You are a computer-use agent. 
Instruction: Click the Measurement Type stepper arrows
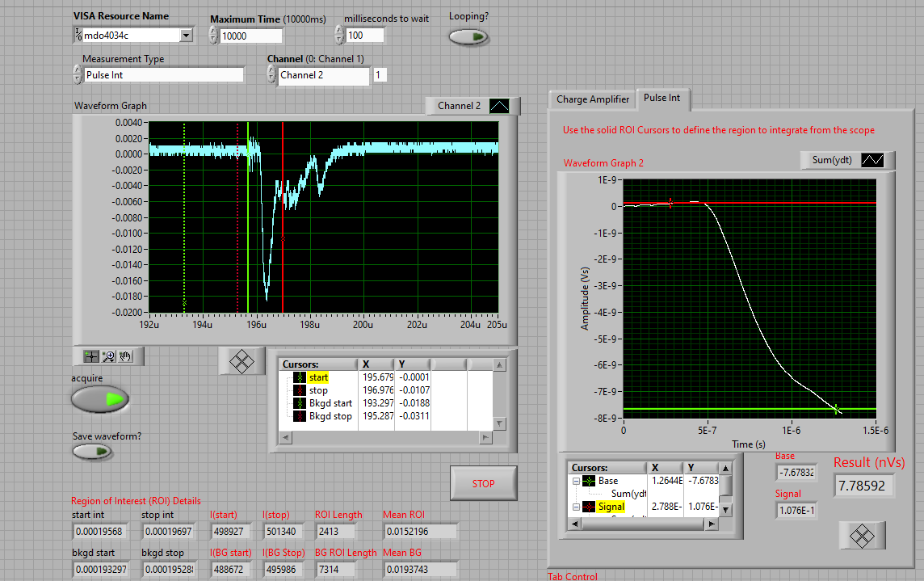click(78, 75)
